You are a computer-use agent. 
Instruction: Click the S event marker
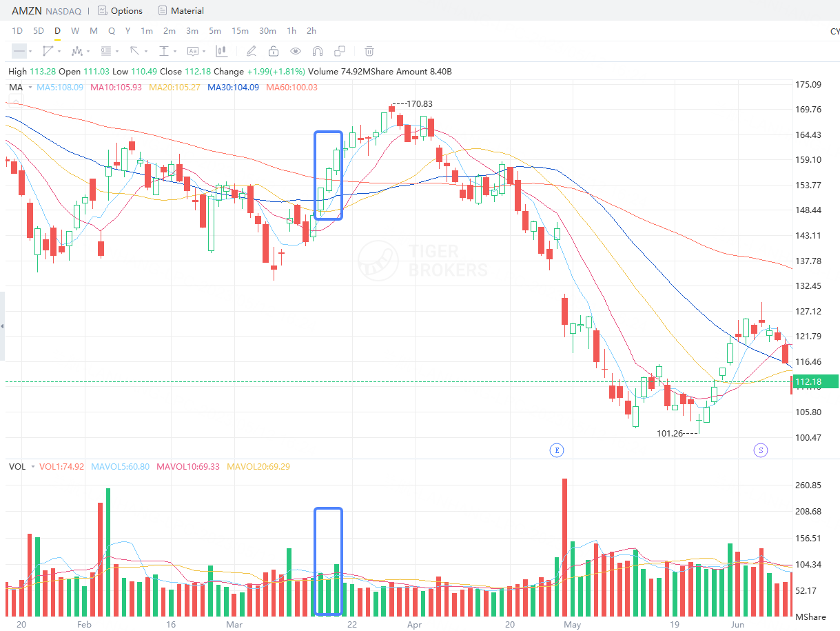(761, 450)
